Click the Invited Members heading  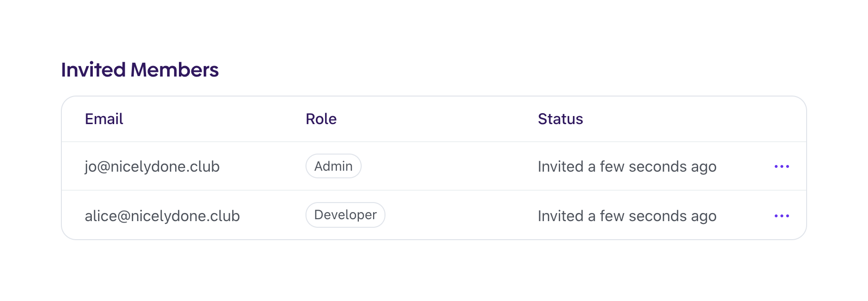click(140, 70)
